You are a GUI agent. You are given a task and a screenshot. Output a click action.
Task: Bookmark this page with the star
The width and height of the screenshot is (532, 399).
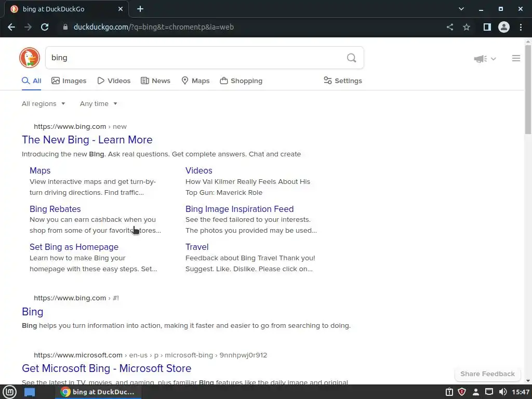[x=467, y=27]
